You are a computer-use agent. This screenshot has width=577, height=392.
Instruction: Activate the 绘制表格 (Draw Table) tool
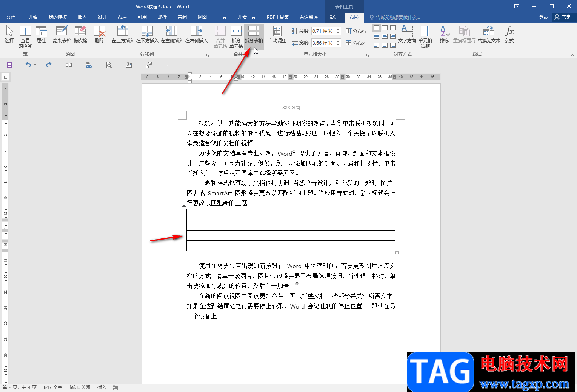pos(62,34)
